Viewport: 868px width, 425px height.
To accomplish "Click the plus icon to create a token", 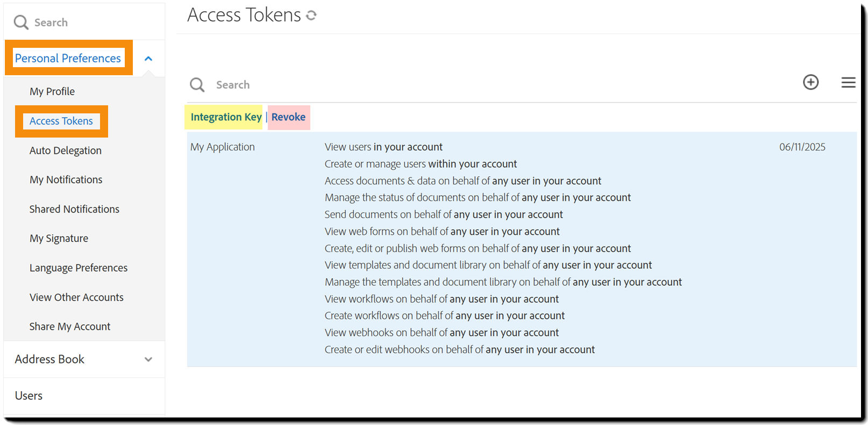I will click(810, 82).
